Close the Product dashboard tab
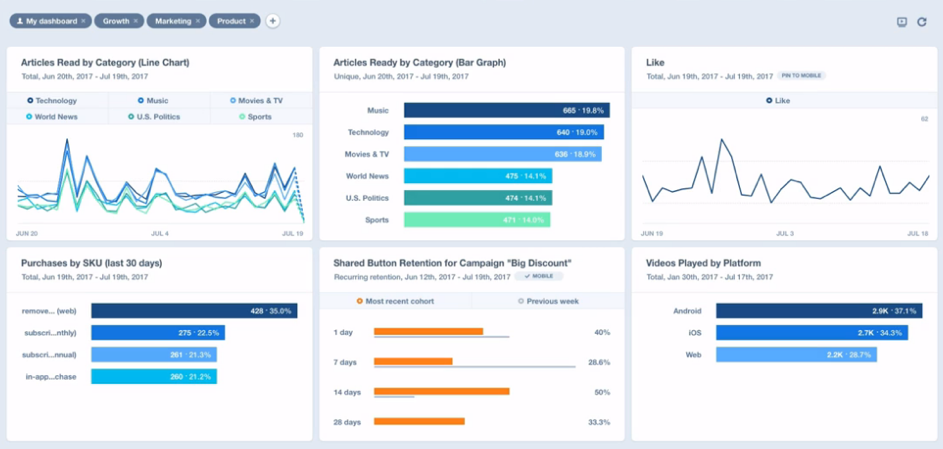Screen dimensions: 943x449 [x=253, y=20]
